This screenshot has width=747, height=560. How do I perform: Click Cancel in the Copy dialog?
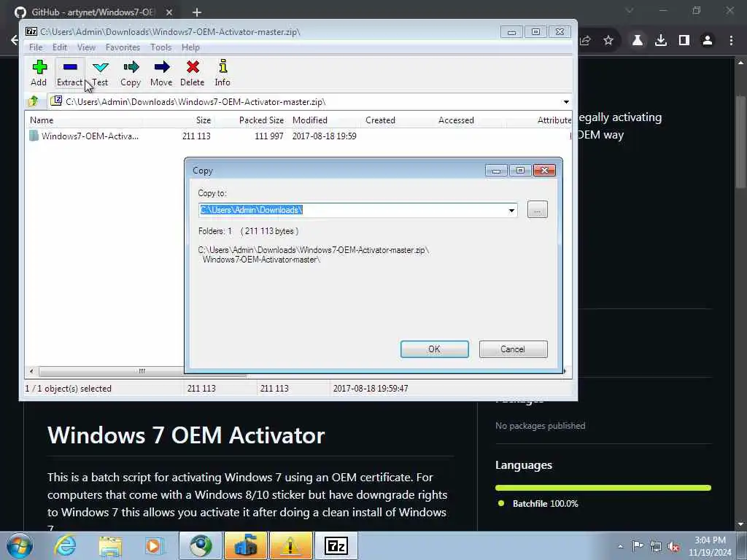click(x=513, y=349)
